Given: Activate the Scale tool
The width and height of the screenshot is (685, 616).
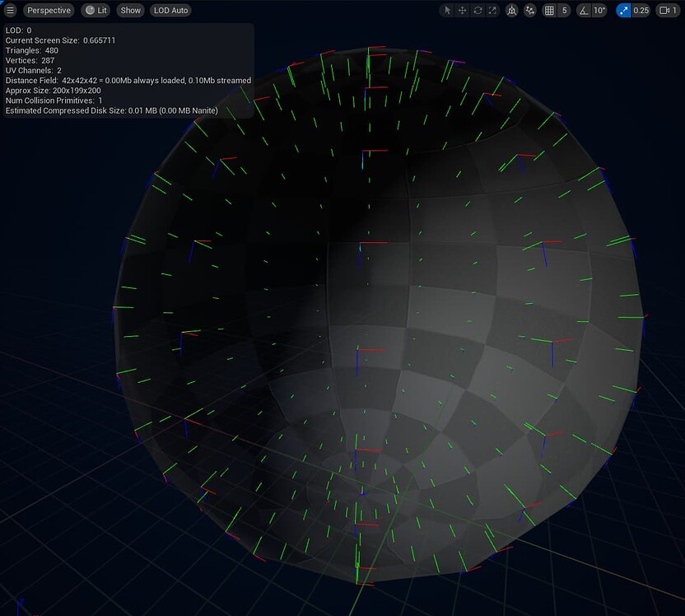Looking at the screenshot, I should 492,10.
